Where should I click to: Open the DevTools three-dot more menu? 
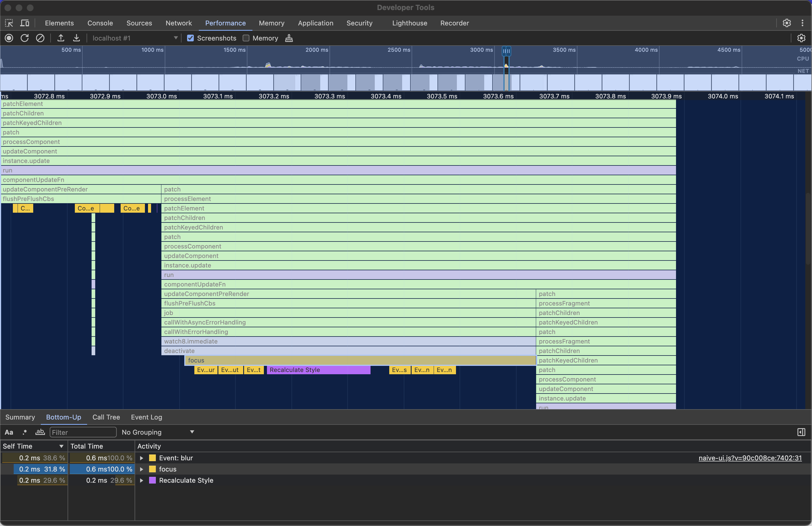click(x=803, y=23)
